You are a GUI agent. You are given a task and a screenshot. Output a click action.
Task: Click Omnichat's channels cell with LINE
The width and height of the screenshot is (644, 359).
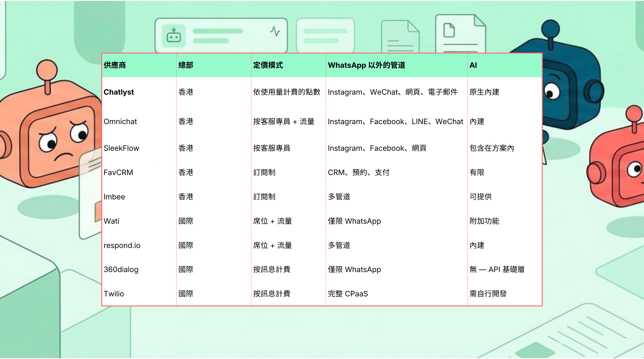(397, 122)
